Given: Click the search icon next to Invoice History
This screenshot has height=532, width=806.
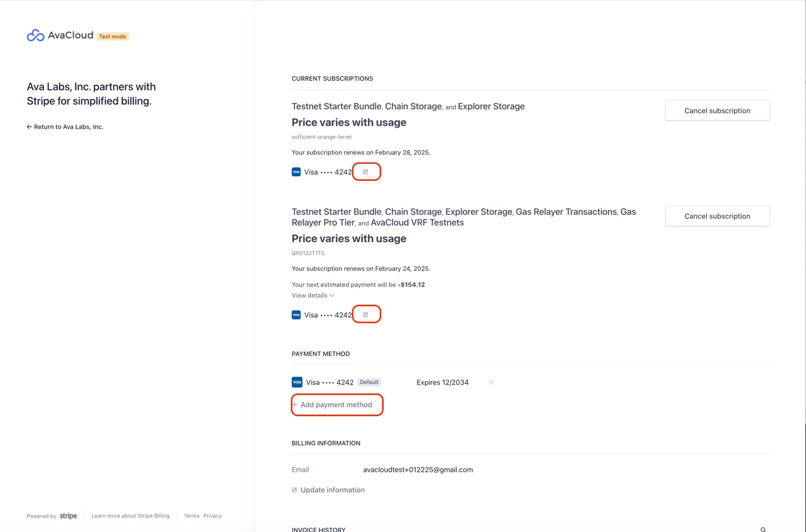Looking at the screenshot, I should (763, 529).
